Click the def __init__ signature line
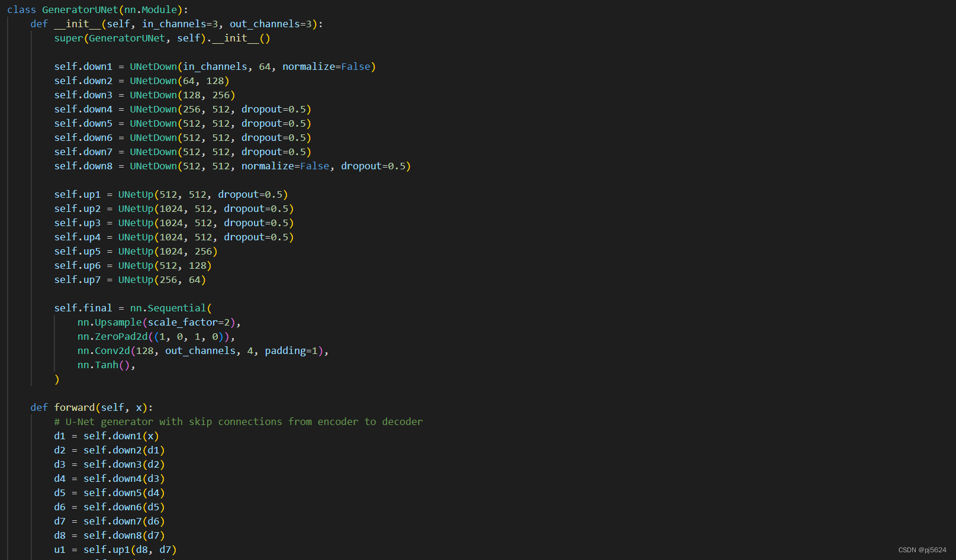 [x=176, y=24]
